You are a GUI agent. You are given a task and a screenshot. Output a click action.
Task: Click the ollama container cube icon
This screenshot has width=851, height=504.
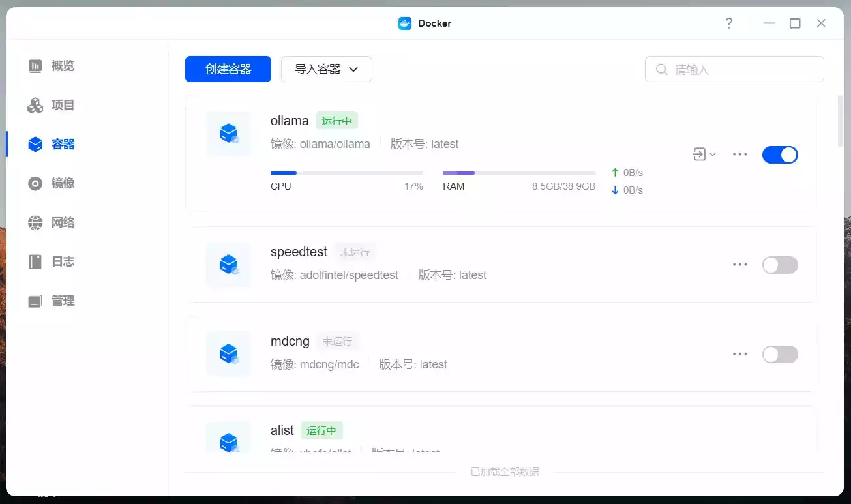point(228,134)
